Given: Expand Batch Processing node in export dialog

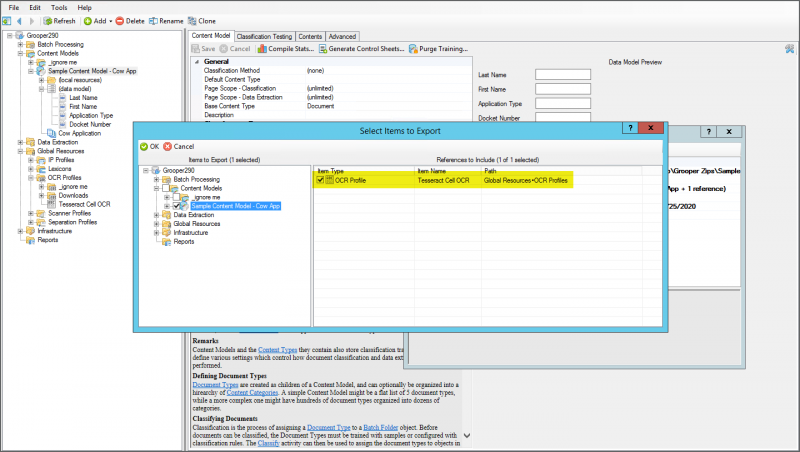Looking at the screenshot, I should (x=157, y=179).
